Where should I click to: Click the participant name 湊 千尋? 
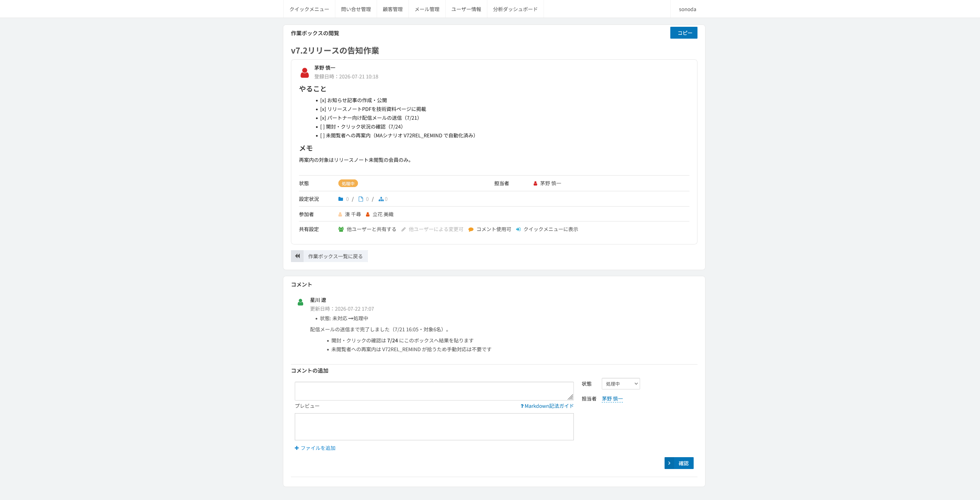click(353, 215)
